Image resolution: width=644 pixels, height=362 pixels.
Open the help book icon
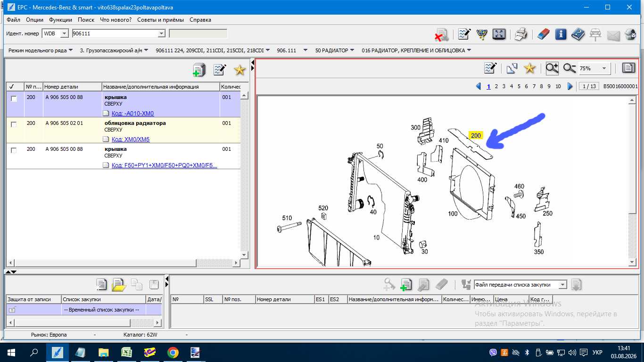coord(578,34)
